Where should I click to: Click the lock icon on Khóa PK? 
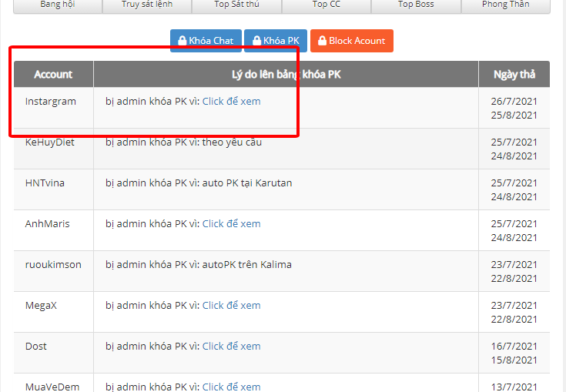tap(256, 41)
